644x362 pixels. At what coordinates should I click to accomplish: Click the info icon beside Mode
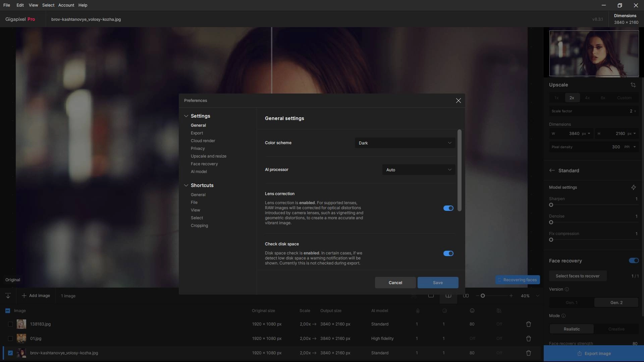(563, 316)
